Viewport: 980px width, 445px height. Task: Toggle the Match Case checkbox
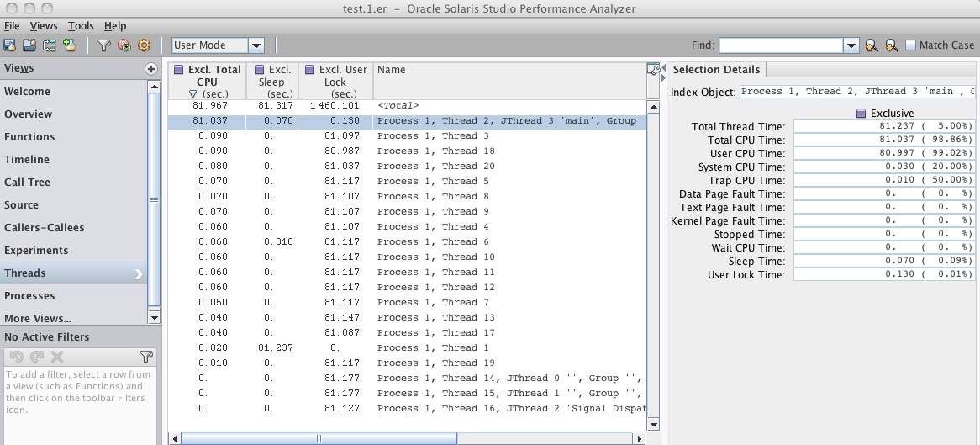(x=910, y=45)
